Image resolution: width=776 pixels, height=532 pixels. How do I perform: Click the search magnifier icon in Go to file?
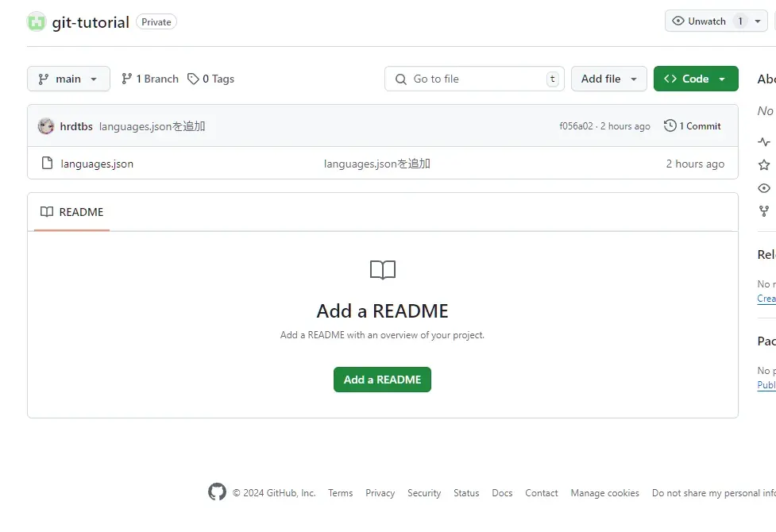click(401, 79)
